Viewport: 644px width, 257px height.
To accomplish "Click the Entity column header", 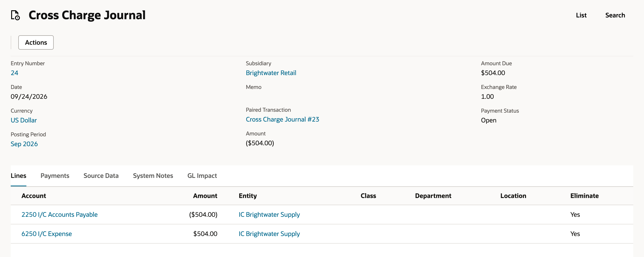I will (x=248, y=196).
